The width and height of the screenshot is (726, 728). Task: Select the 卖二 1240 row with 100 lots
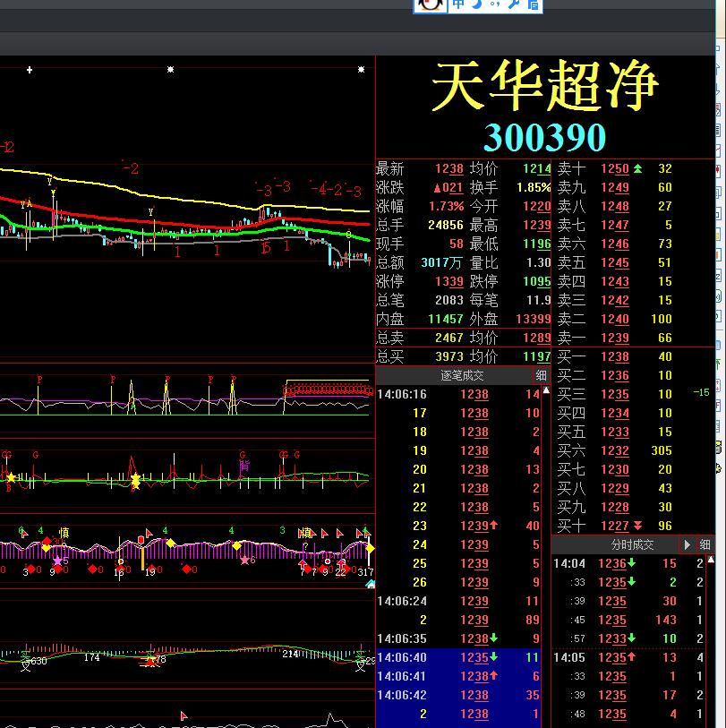pyautogui.click(x=633, y=319)
